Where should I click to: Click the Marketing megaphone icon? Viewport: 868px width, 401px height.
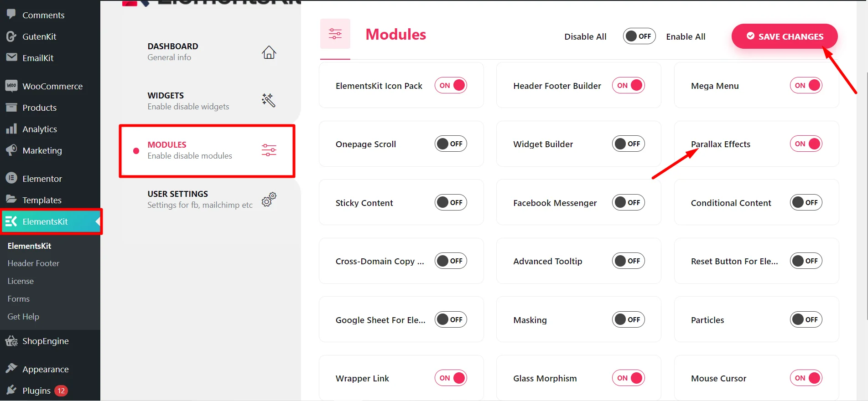(x=11, y=150)
